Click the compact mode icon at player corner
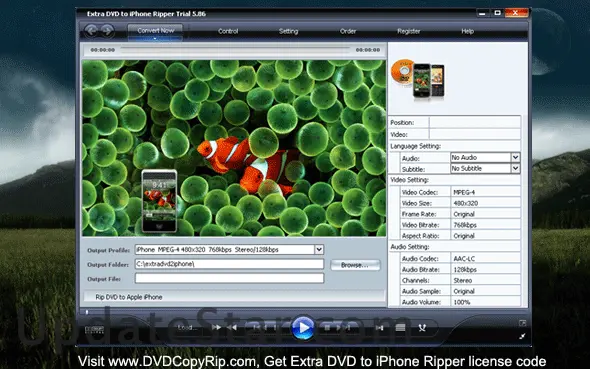Image resolution: width=590 pixels, height=369 pixels. [x=523, y=323]
